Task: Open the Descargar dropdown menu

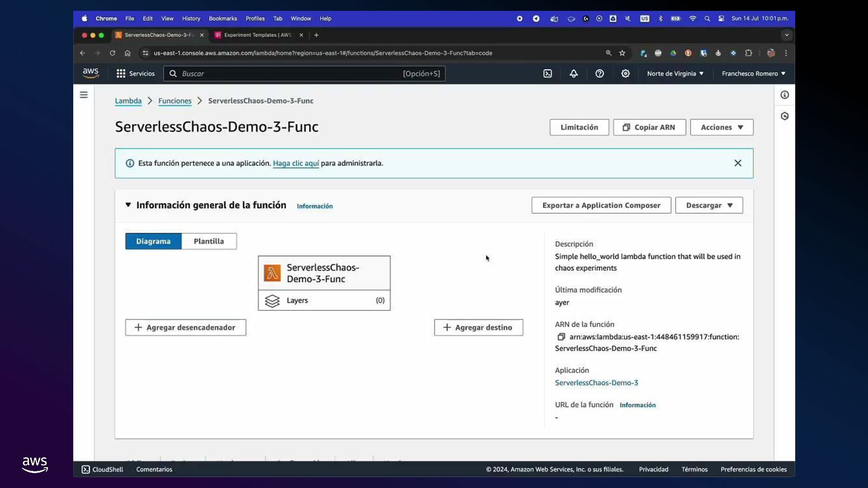Action: pyautogui.click(x=709, y=205)
